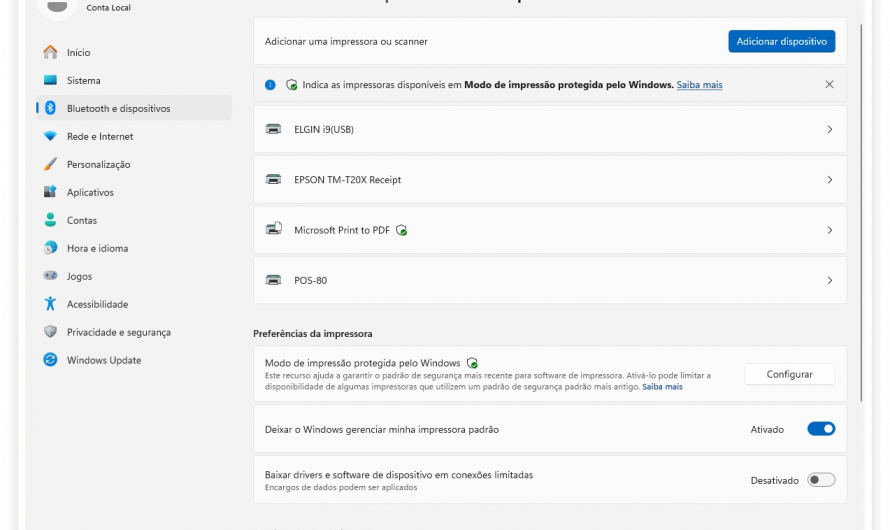Dismiss the protected print info banner
Screen dimensions: 890x530
tap(829, 85)
